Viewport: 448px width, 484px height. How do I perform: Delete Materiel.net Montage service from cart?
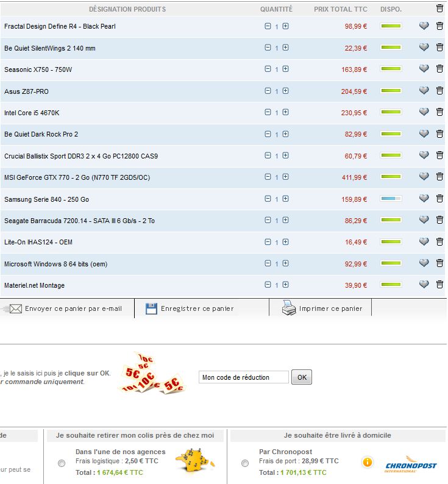(439, 284)
